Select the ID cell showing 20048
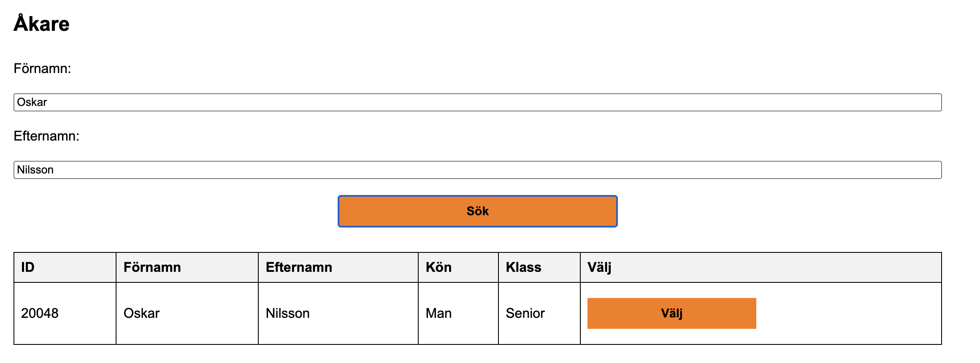Image resolution: width=980 pixels, height=363 pixels. tap(40, 313)
